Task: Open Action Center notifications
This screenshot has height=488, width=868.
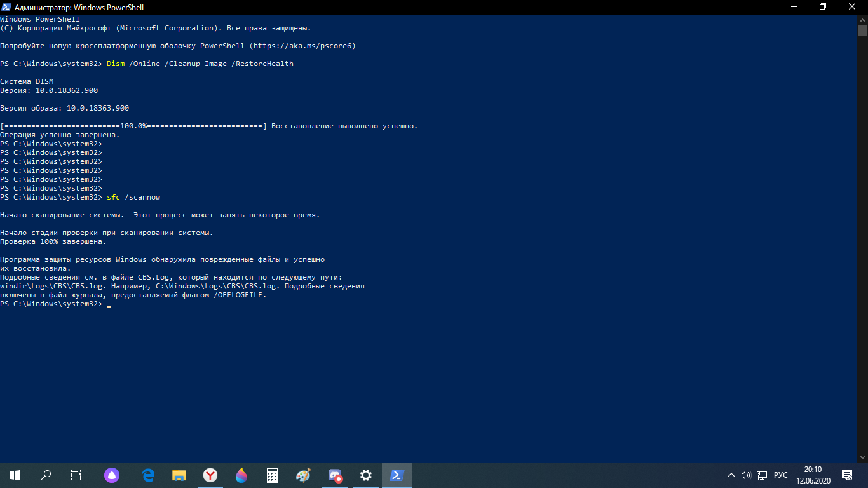Action: click(847, 475)
